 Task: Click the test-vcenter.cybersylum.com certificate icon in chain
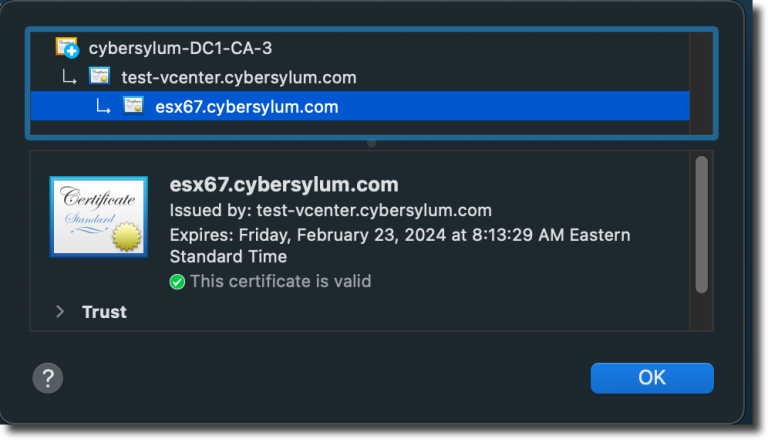click(99, 76)
